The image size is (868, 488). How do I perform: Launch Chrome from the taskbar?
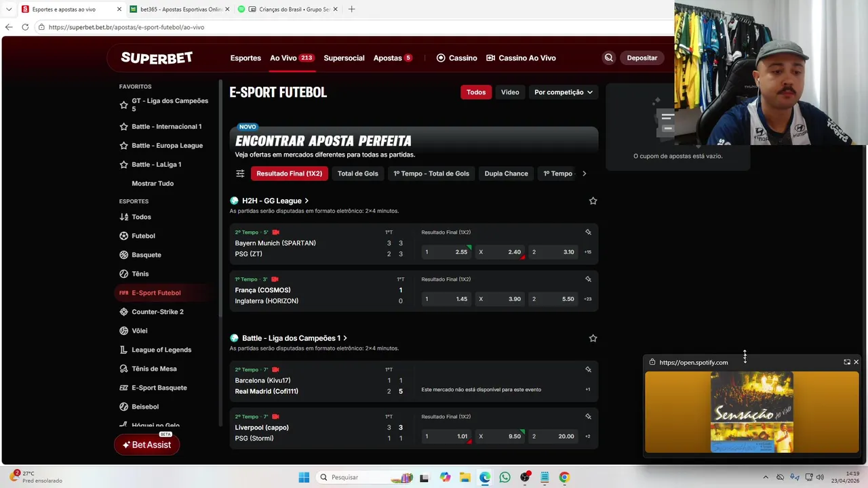tap(564, 477)
